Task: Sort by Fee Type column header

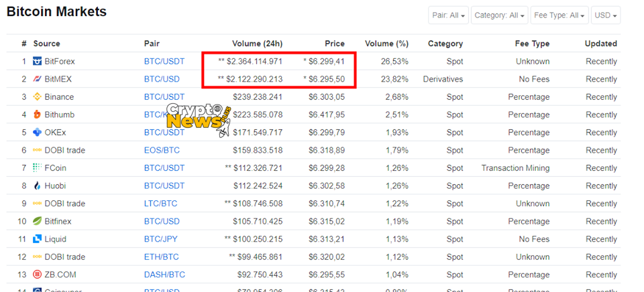Action: (x=532, y=44)
